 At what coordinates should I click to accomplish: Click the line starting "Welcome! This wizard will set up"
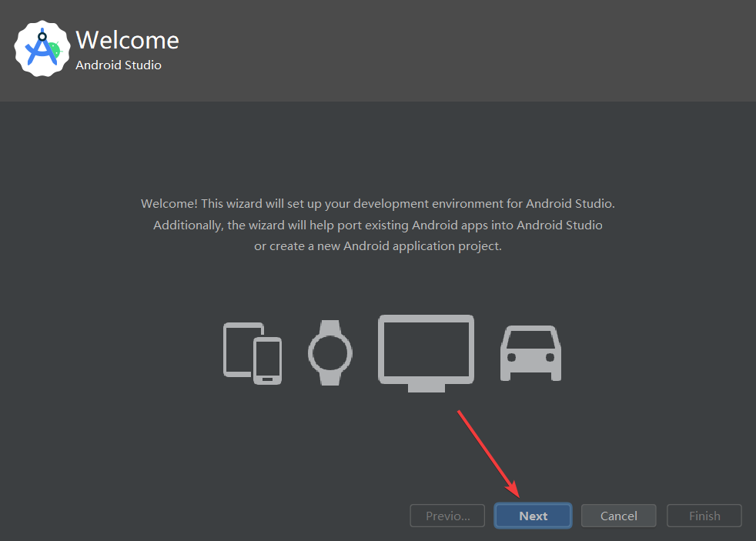coord(378,204)
